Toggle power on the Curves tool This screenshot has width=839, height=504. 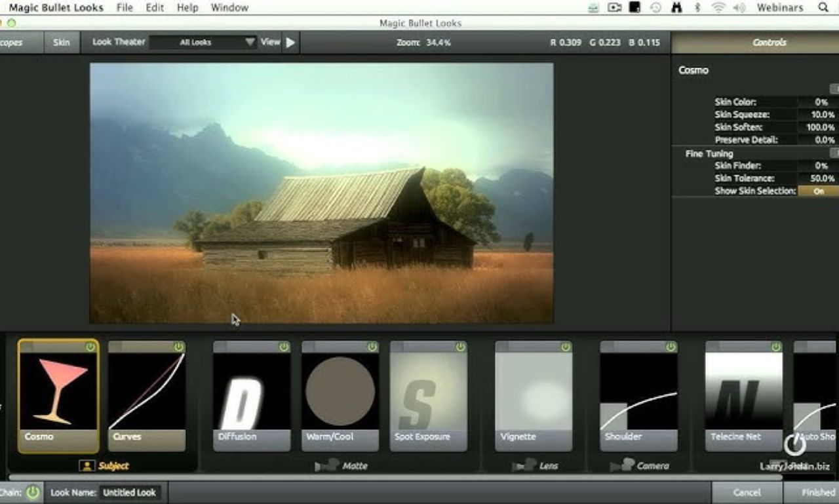(179, 347)
